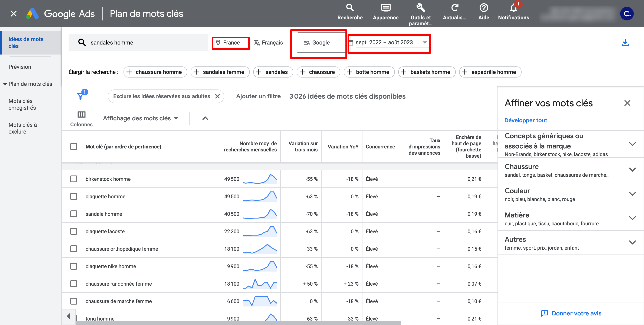
Task: Open the account avatar menu
Action: (x=627, y=13)
